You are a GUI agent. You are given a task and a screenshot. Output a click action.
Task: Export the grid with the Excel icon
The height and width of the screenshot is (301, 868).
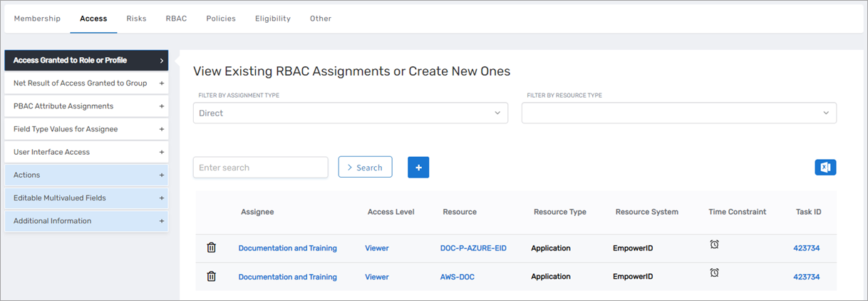825,167
